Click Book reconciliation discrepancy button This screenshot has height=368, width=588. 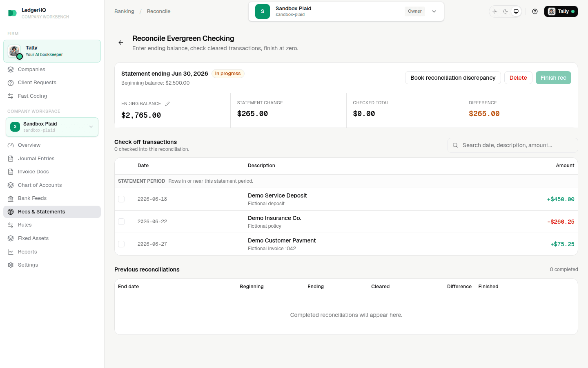point(453,78)
